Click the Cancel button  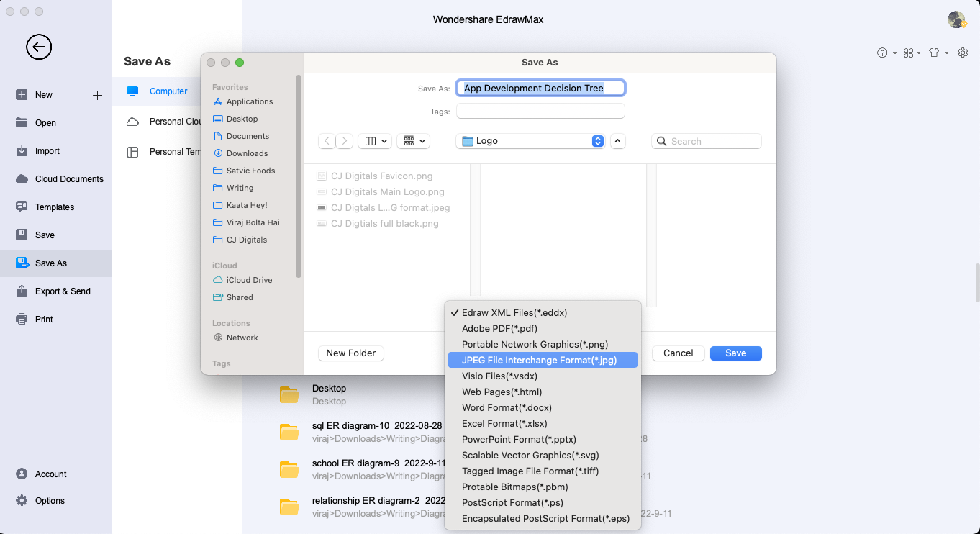coord(678,353)
